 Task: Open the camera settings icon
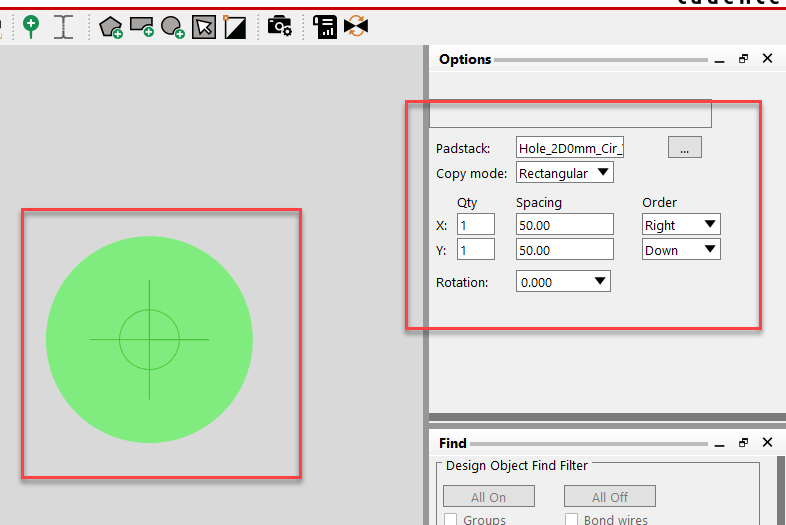click(280, 27)
